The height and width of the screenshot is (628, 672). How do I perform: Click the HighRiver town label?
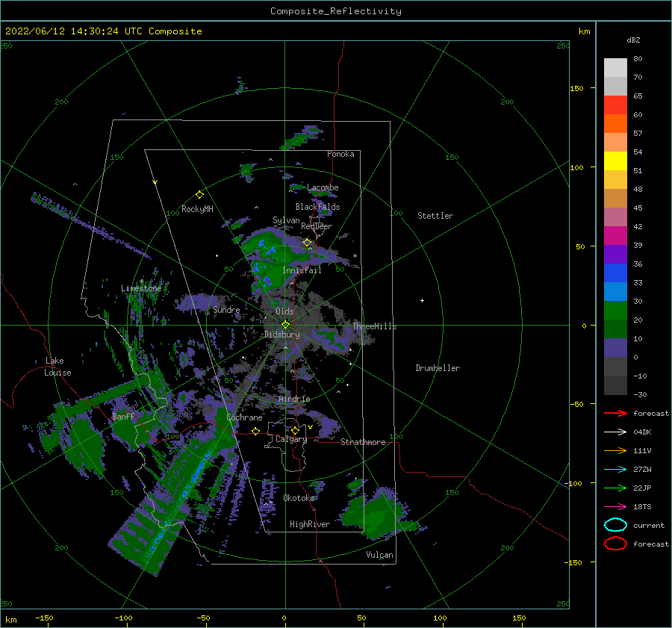coord(310,524)
